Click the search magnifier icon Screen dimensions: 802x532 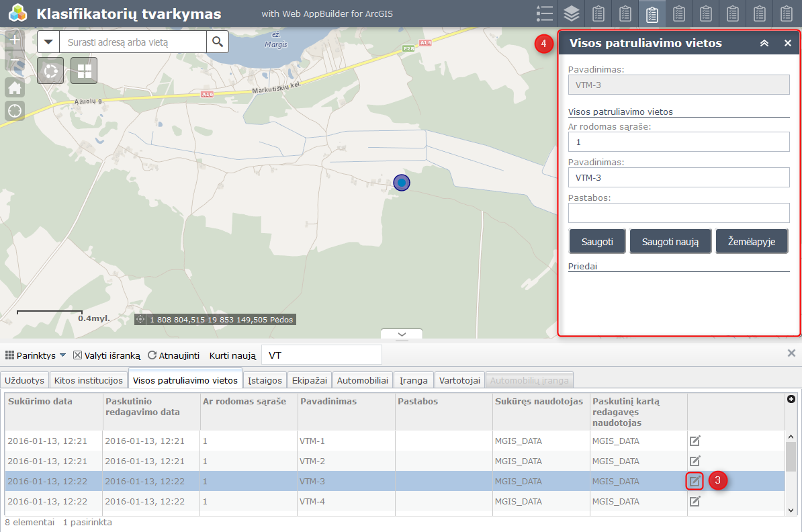tap(217, 42)
